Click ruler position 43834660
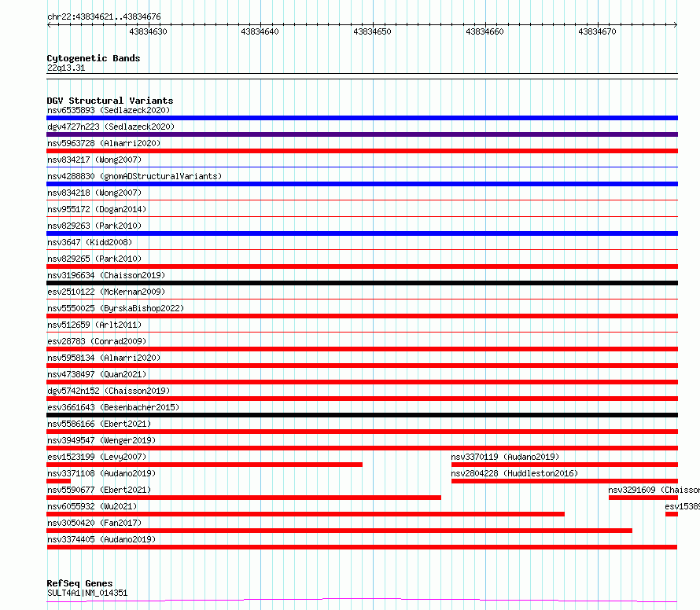The height and width of the screenshot is (610, 700). (x=484, y=31)
